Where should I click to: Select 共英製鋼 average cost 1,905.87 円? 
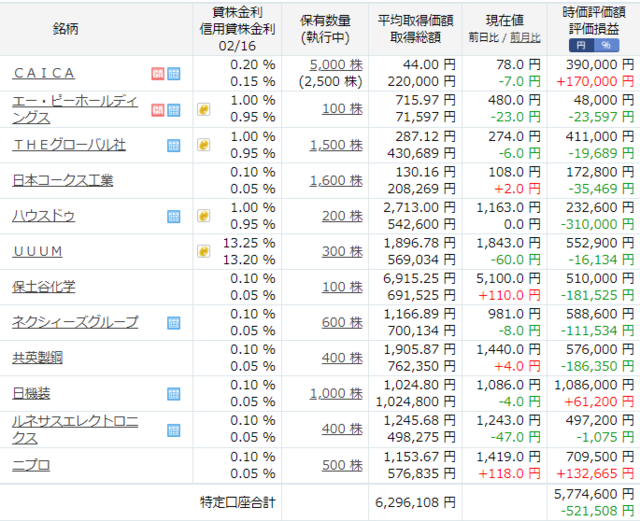(419, 350)
